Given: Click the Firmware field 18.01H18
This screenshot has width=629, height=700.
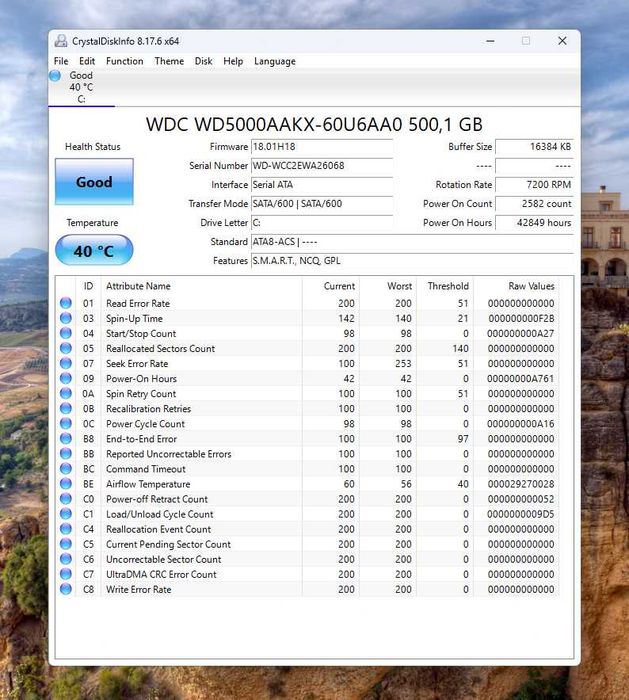Looking at the screenshot, I should [322, 147].
